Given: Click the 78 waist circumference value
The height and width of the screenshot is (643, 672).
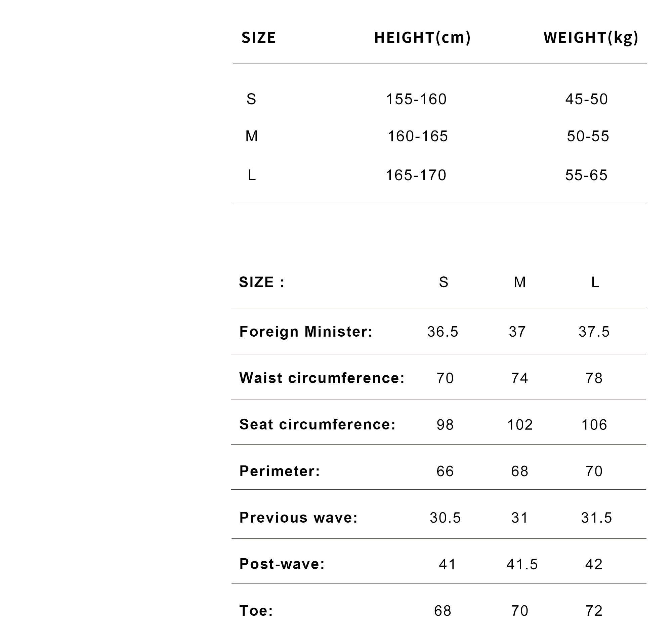Looking at the screenshot, I should 594,378.
